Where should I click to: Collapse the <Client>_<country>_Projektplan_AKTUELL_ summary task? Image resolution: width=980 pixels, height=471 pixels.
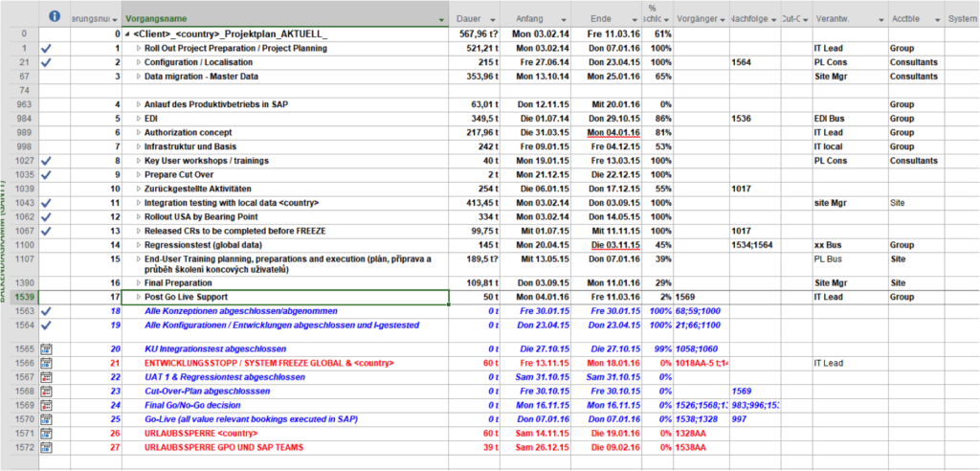(128, 34)
